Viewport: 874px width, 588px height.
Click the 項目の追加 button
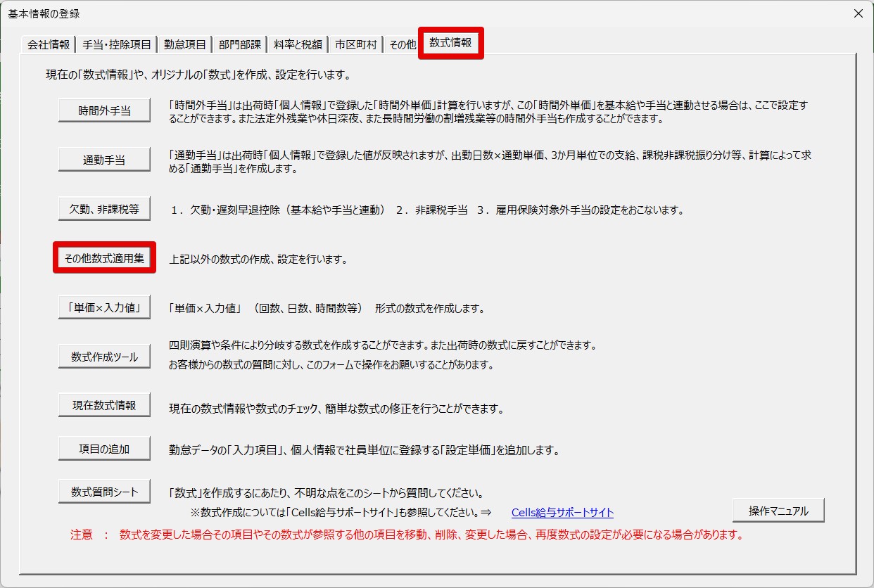[104, 448]
